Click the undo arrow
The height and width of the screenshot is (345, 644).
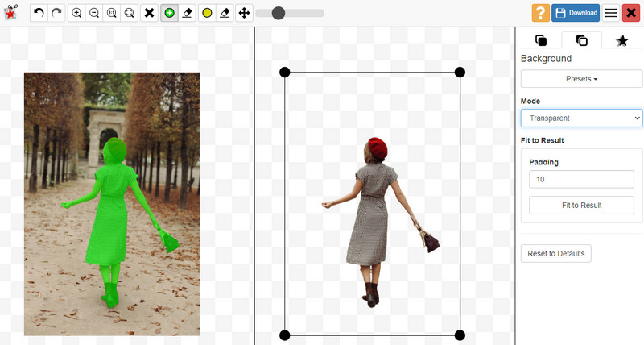coord(39,13)
